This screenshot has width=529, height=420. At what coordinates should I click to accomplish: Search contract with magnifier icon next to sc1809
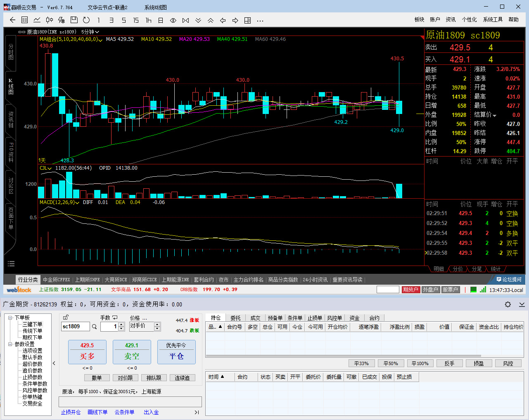point(94,327)
